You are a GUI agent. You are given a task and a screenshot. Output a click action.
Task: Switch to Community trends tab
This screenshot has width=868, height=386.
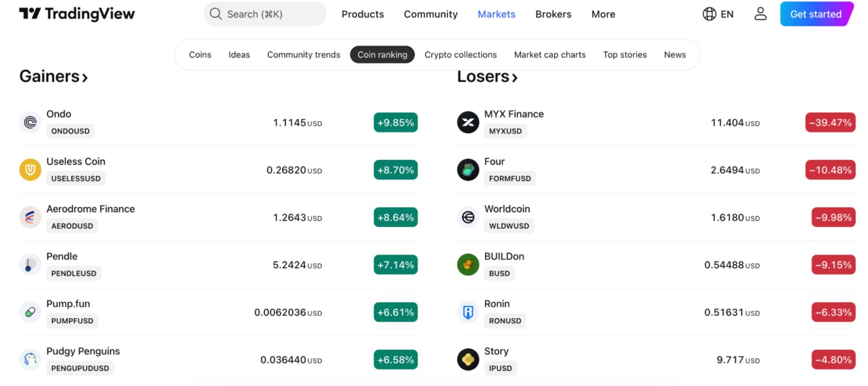click(303, 54)
